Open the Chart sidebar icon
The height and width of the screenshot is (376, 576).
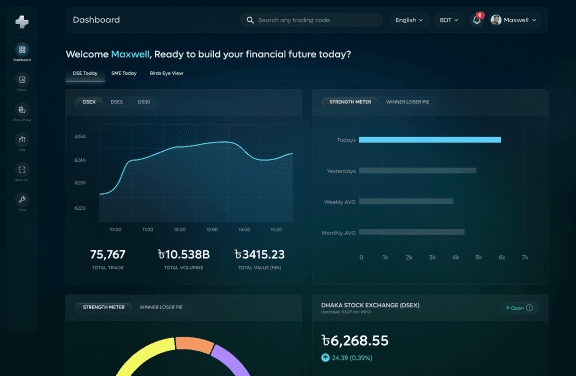point(22,80)
